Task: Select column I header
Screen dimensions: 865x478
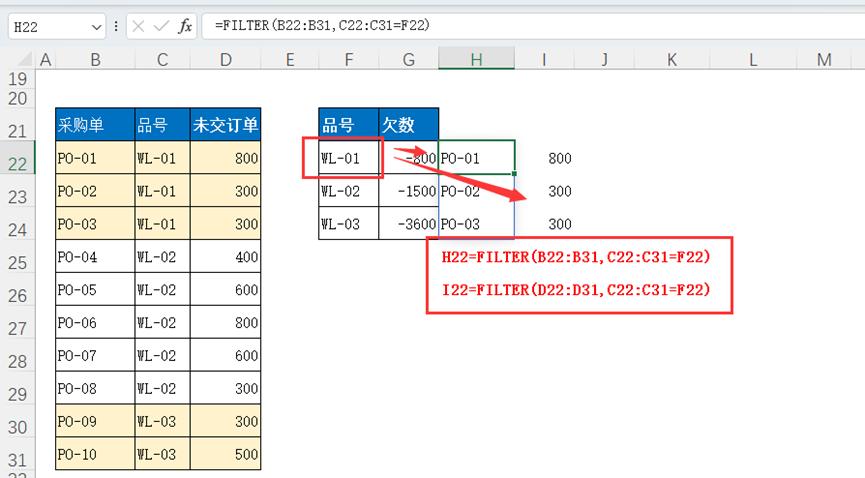Action: coord(544,60)
